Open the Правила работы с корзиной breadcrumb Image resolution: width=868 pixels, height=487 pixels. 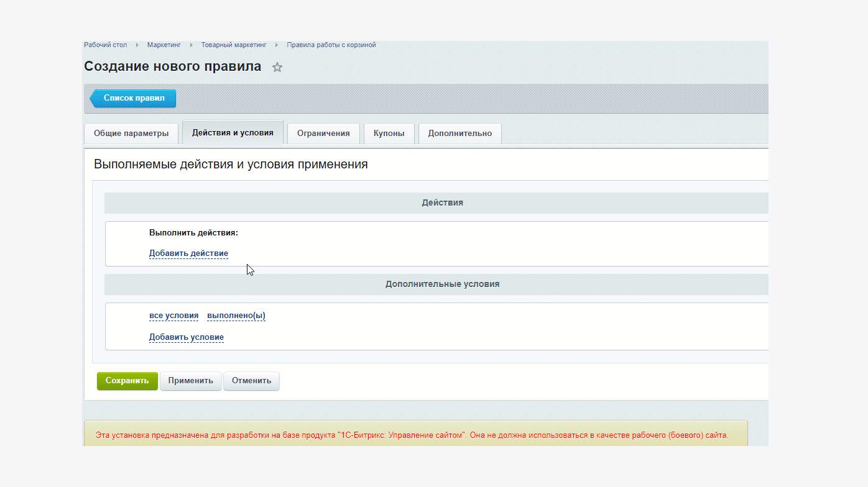(x=331, y=45)
